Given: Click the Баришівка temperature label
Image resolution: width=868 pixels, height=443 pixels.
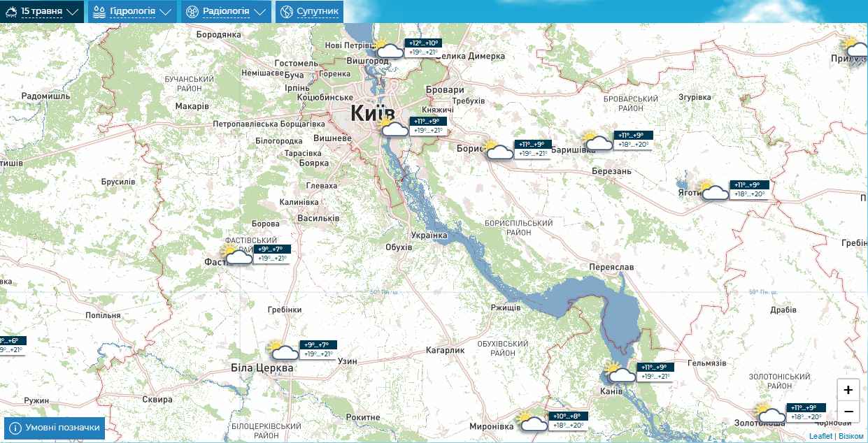Looking at the screenshot, I should (633, 140).
